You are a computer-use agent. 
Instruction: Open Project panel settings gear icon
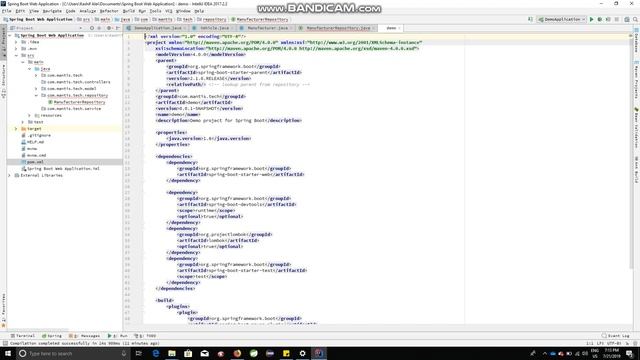click(109, 28)
